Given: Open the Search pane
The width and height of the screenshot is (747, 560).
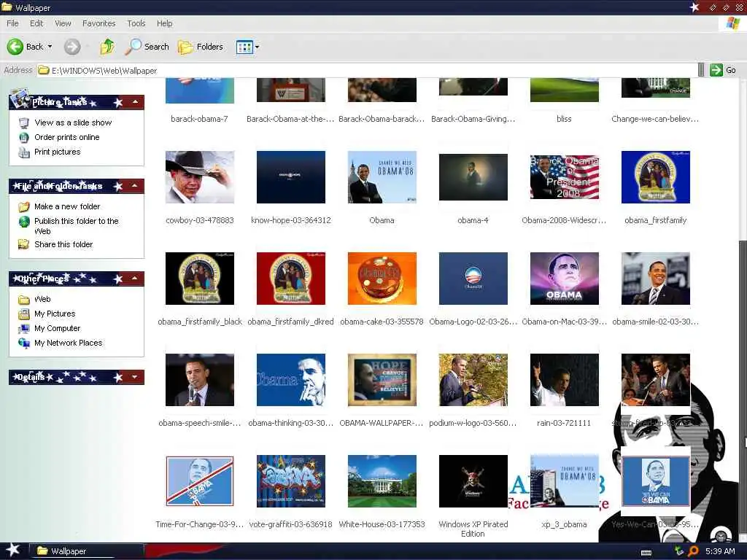Looking at the screenshot, I should pyautogui.click(x=147, y=46).
